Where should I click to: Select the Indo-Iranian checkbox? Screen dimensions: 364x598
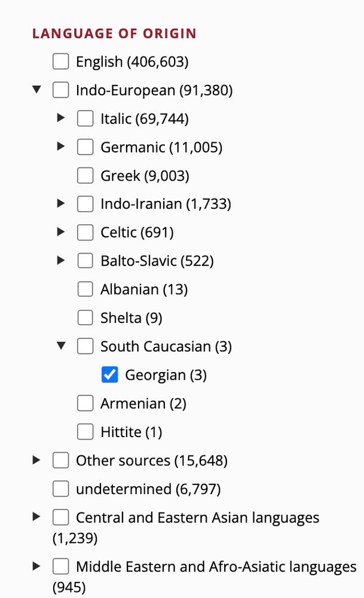(85, 203)
